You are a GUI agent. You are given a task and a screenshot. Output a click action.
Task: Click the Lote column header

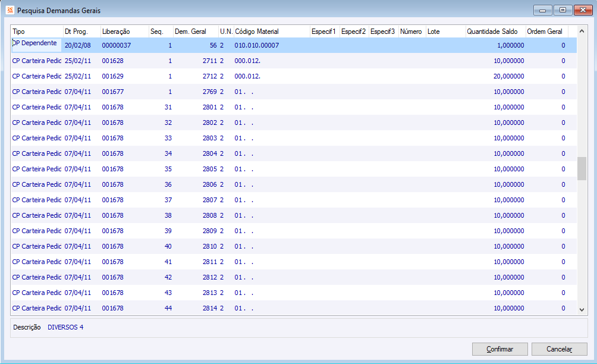click(x=446, y=32)
